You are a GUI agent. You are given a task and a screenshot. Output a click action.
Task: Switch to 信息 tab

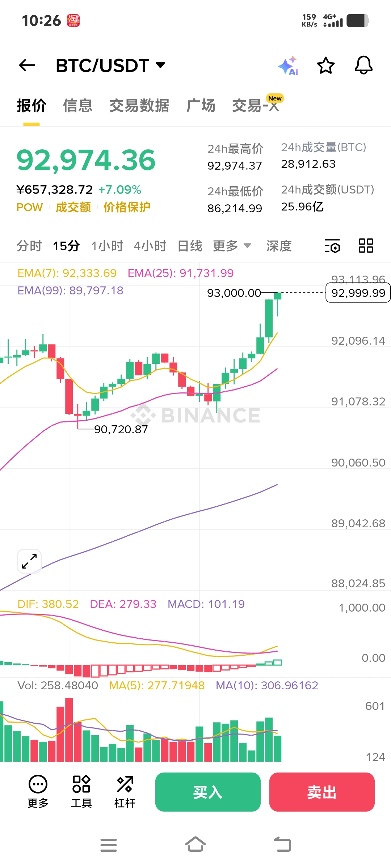tap(77, 106)
